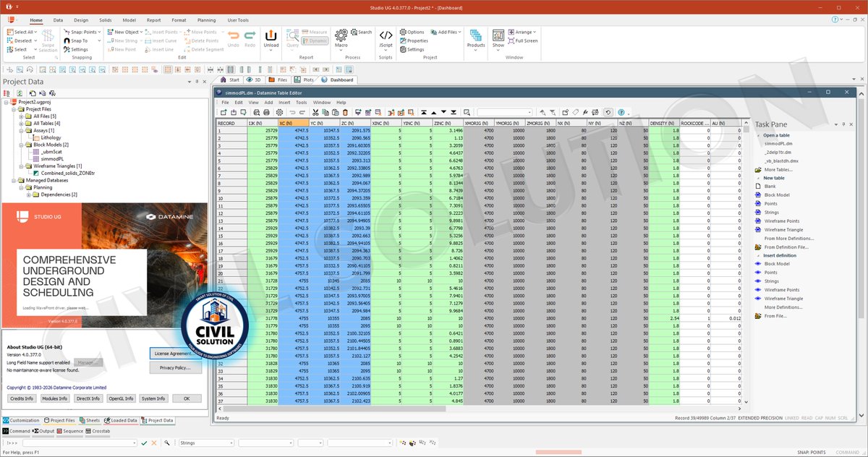Click OK in the About dialog
Image resolution: width=868 pixels, height=457 pixels.
tap(187, 398)
